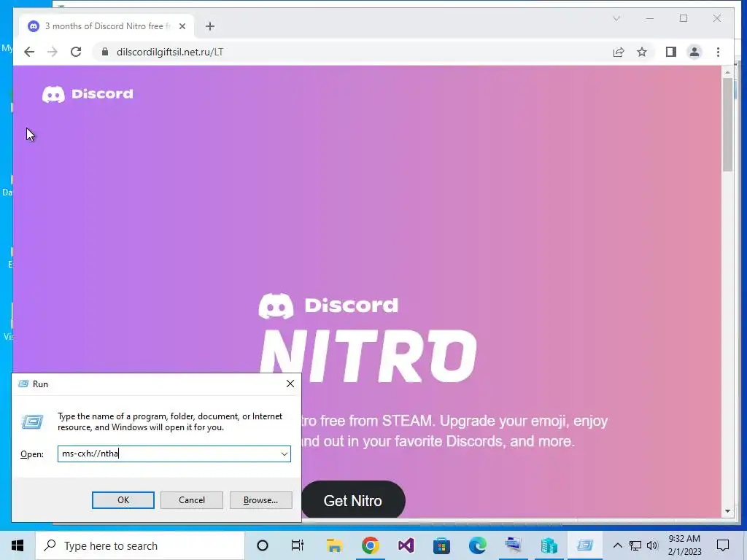This screenshot has width=747, height=560.
Task: Open the notification center icon
Action: 723,545
